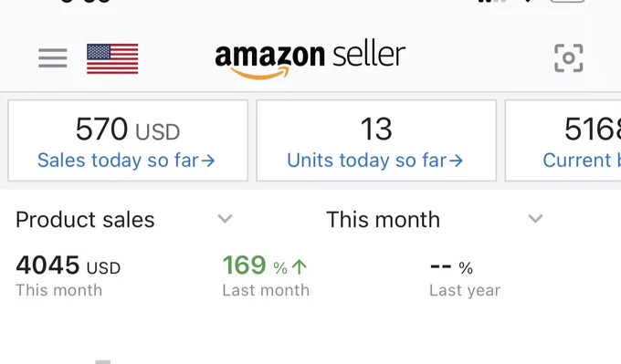Screen dimensions: 621x364
Task: Tap the amazon seller logo
Action: (x=310, y=58)
